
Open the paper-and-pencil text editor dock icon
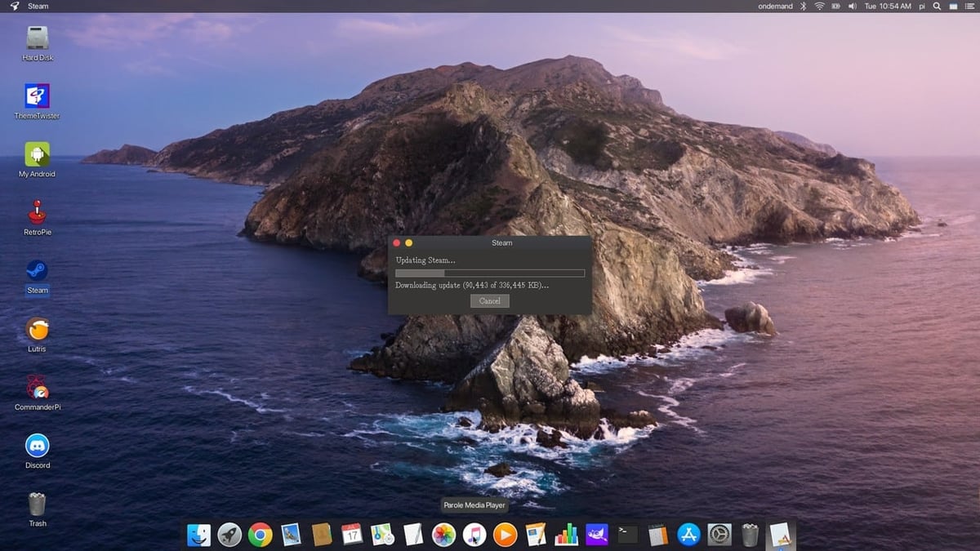[413, 535]
